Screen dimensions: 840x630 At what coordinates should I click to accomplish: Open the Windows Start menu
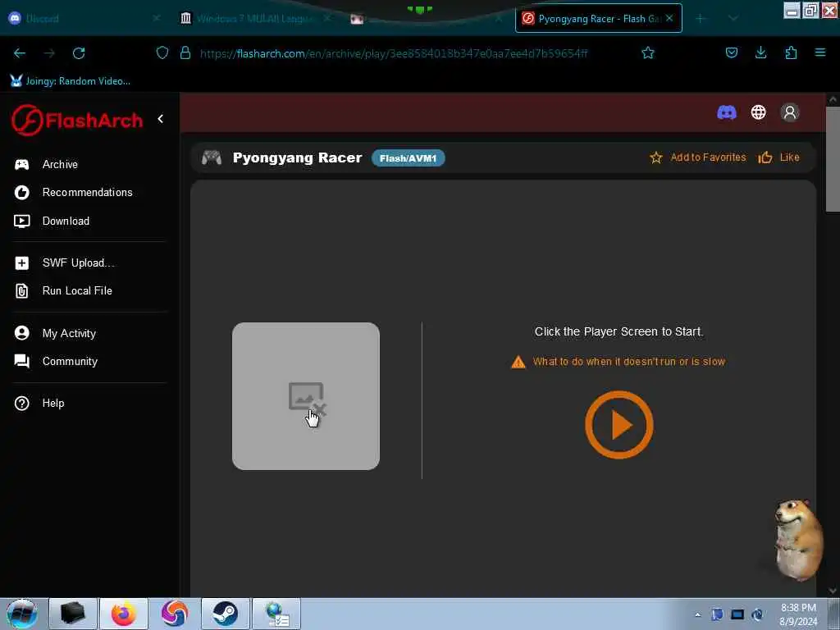click(21, 614)
